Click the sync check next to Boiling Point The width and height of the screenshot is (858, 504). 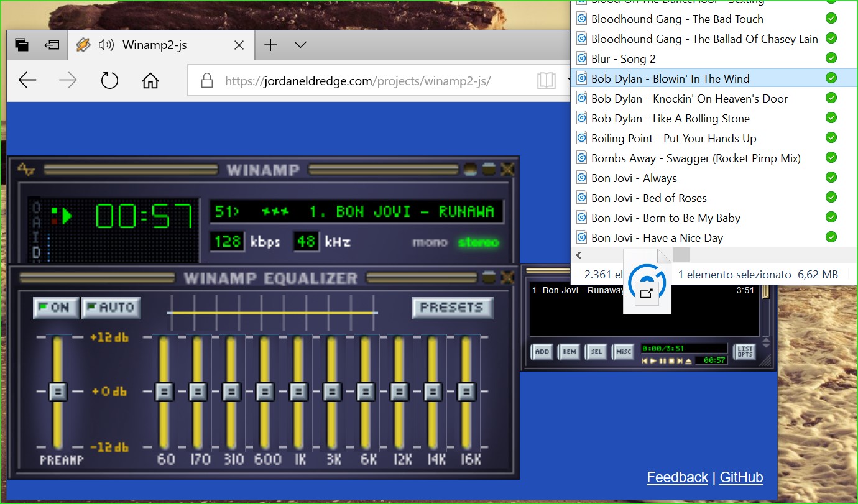(831, 137)
